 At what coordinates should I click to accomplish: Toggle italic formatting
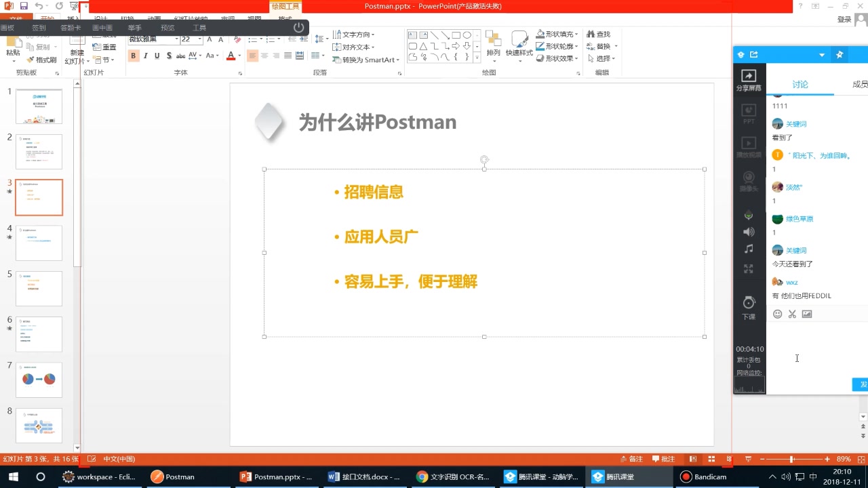pyautogui.click(x=145, y=56)
